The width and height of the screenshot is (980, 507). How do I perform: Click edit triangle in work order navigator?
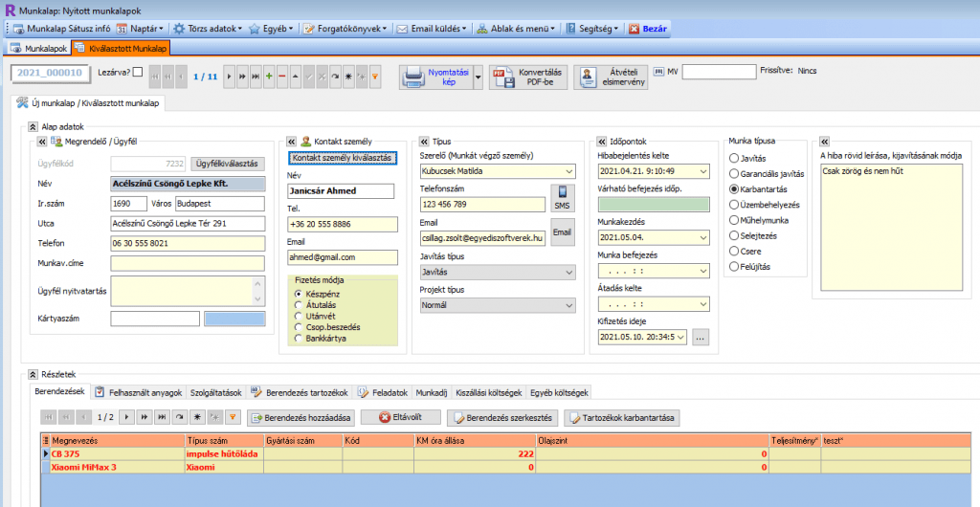[295, 76]
